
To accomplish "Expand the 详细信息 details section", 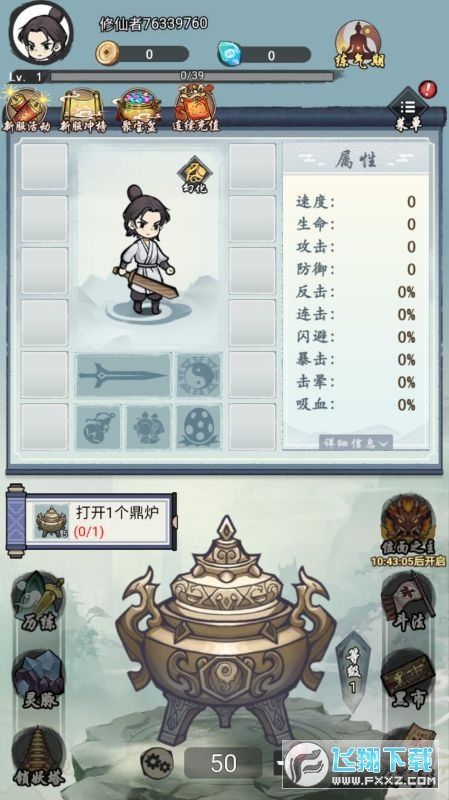I will click(356, 443).
